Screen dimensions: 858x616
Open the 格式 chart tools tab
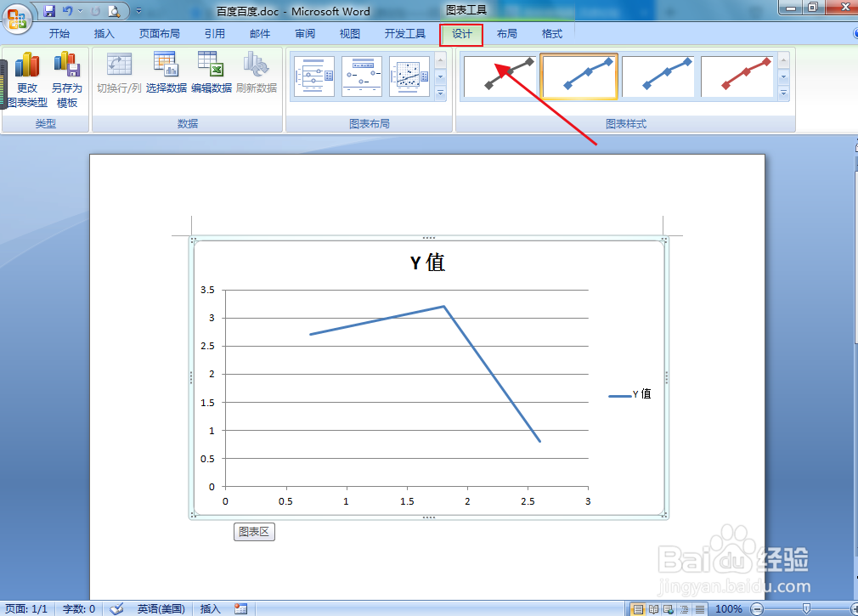(x=551, y=34)
